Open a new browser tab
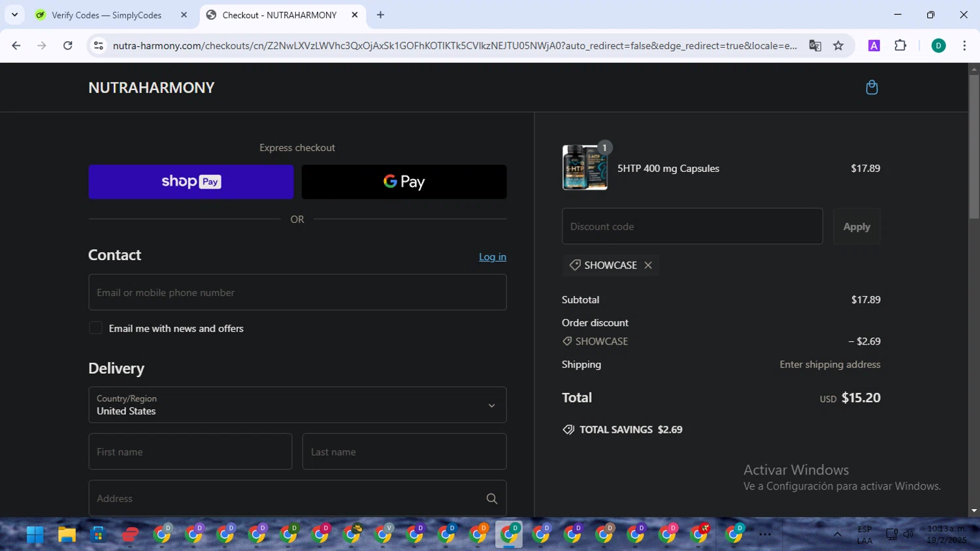Image resolution: width=980 pixels, height=551 pixels. (380, 15)
